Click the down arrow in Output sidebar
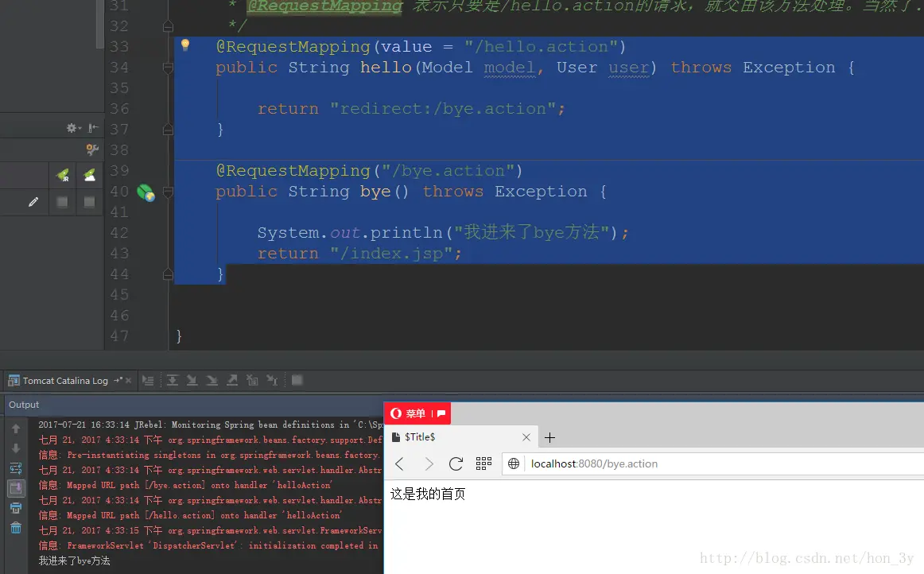924x574 pixels. point(16,448)
